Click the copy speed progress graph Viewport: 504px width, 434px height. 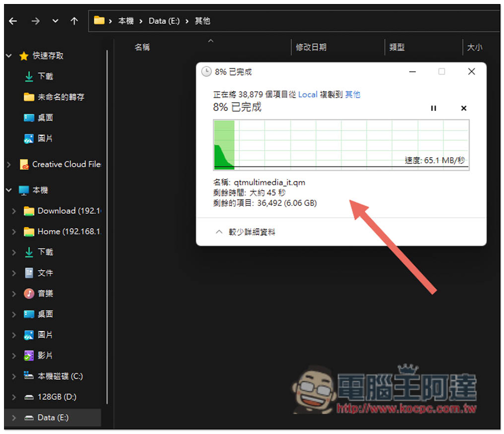click(x=341, y=145)
